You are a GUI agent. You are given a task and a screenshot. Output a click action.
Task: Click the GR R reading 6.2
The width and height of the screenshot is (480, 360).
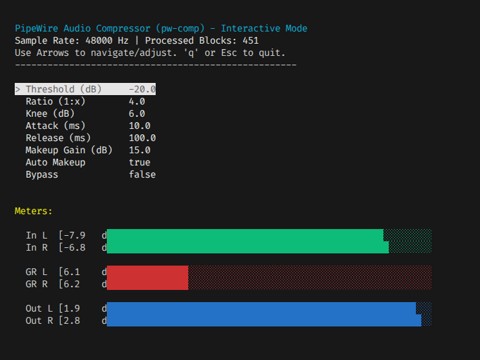pos(72,284)
